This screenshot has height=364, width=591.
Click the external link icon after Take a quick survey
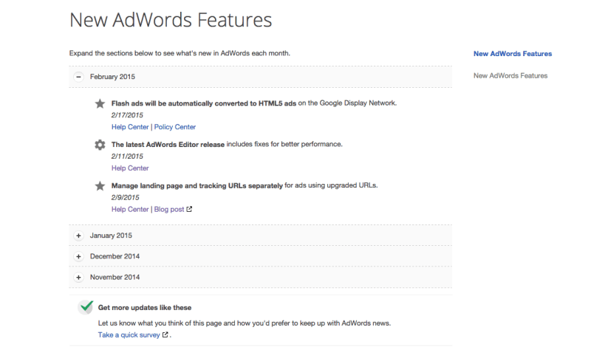point(165,334)
